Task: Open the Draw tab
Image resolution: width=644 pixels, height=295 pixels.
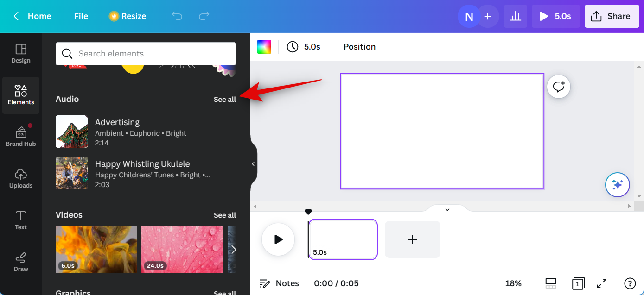Action: (21, 262)
